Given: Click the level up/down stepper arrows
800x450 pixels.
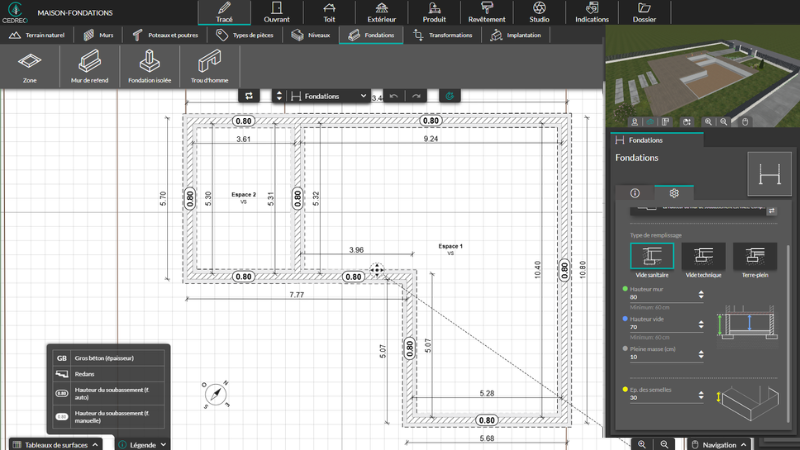Looking at the screenshot, I should [x=279, y=96].
